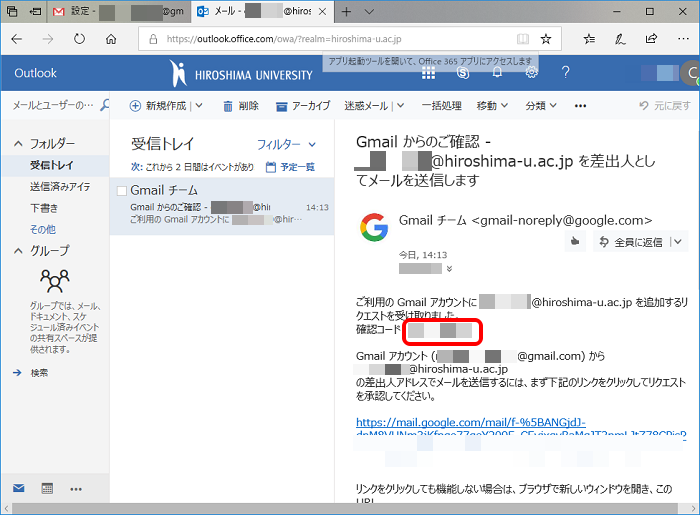Add page to favorites with star
The image size is (700, 515).
[x=546, y=39]
